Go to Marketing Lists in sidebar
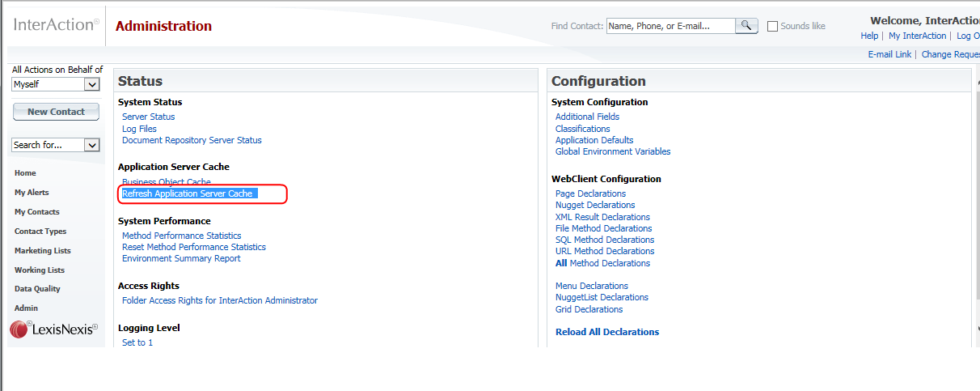The height and width of the screenshot is (391, 980). 43,251
